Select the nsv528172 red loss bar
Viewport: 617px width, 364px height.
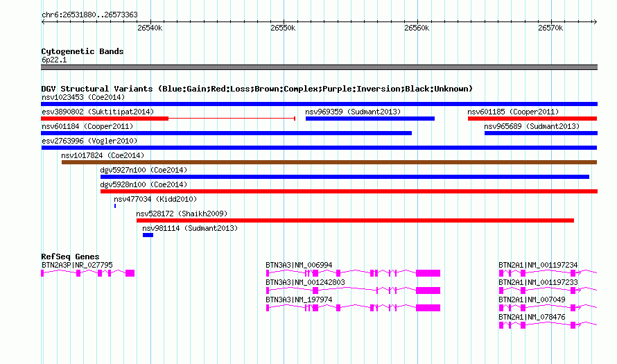click(x=356, y=220)
